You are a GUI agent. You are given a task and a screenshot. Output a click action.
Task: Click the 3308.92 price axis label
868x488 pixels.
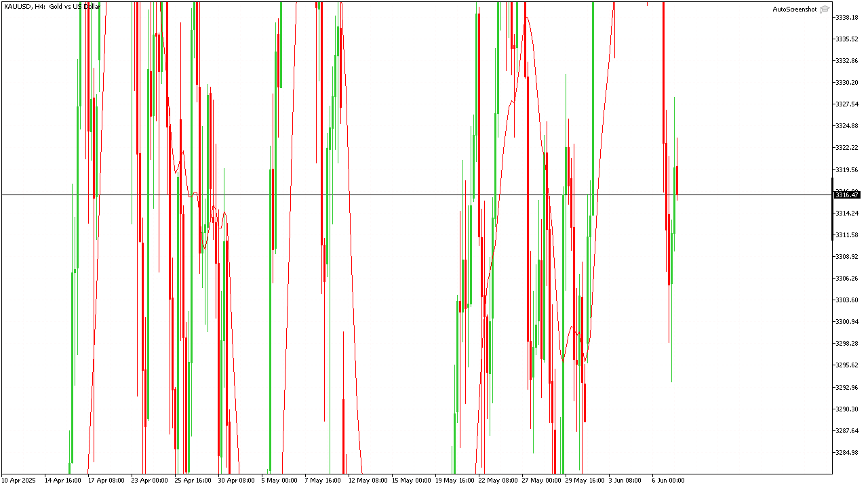pos(847,256)
